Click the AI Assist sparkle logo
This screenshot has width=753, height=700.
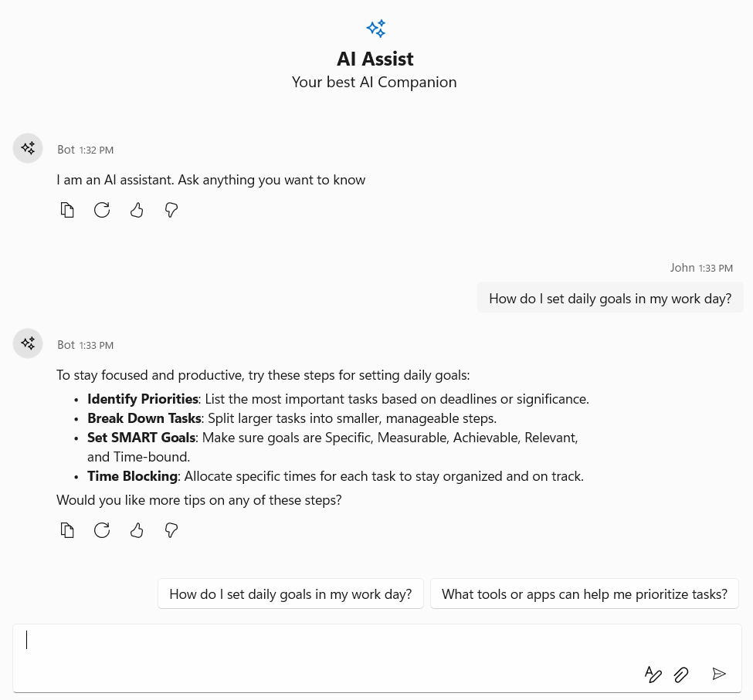[375, 29]
